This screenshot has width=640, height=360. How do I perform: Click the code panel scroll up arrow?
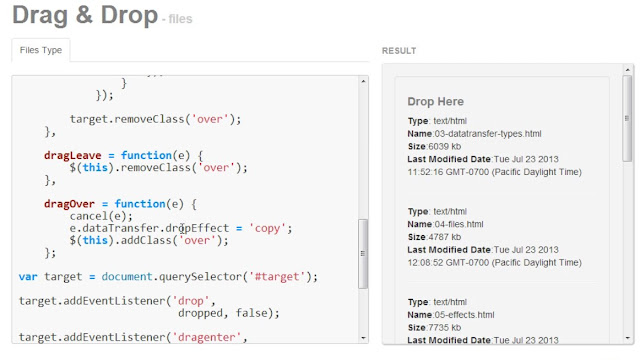pos(363,81)
